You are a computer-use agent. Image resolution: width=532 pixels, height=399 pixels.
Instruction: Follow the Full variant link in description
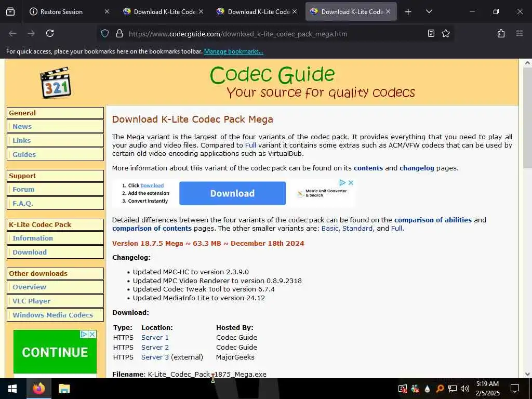[250, 145]
